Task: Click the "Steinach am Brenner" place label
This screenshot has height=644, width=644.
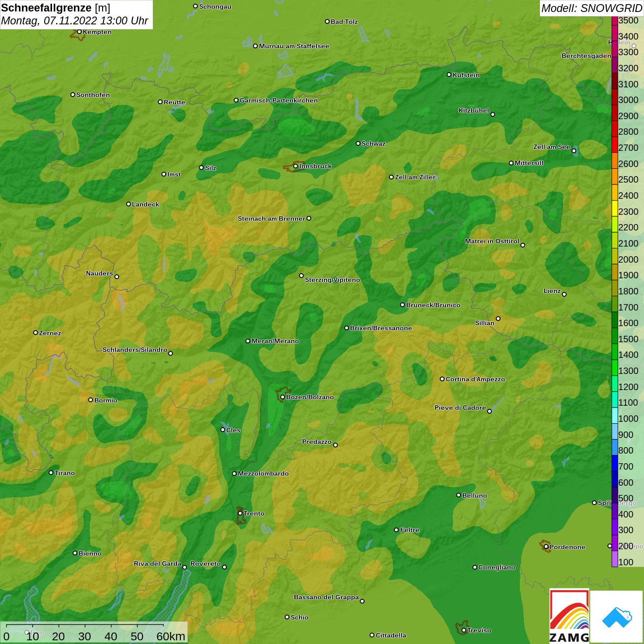Action: (x=271, y=218)
